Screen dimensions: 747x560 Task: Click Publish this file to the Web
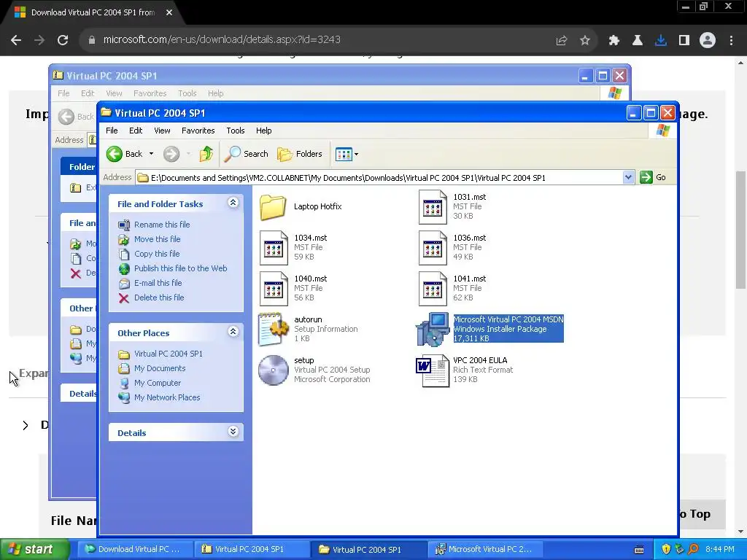coord(181,268)
